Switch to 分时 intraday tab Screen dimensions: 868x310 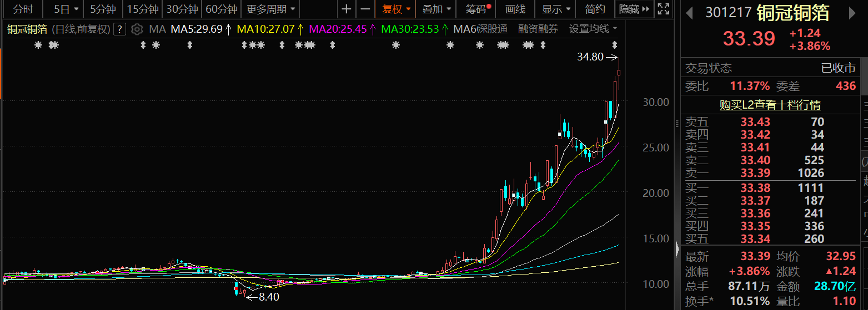[x=23, y=9]
